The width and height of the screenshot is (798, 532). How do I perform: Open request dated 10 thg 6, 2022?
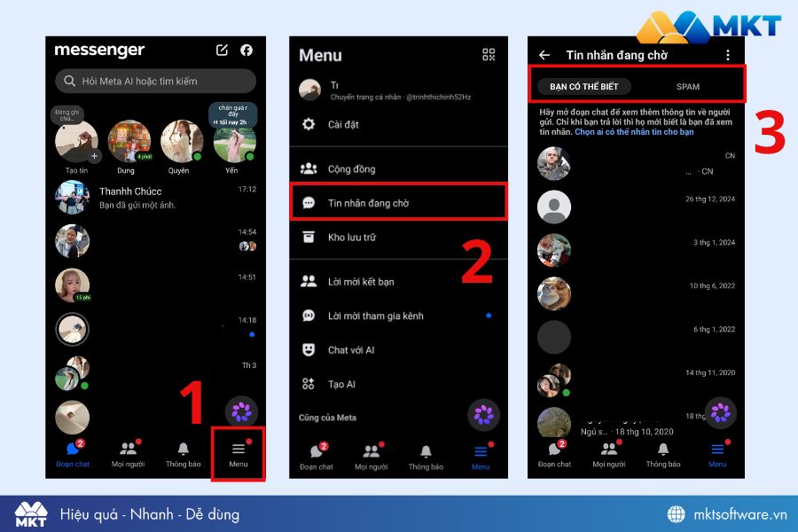636,293
